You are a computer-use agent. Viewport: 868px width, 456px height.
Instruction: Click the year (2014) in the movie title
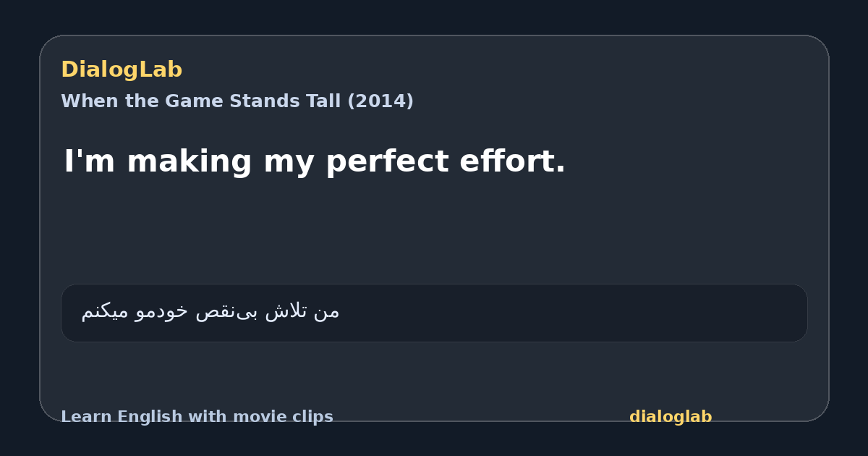click(380, 101)
